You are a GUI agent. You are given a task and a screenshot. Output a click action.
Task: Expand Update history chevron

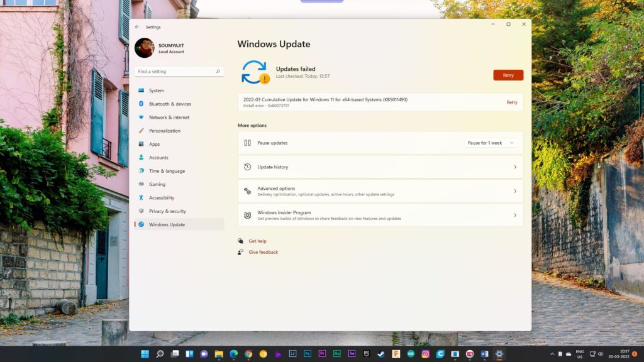coord(515,167)
